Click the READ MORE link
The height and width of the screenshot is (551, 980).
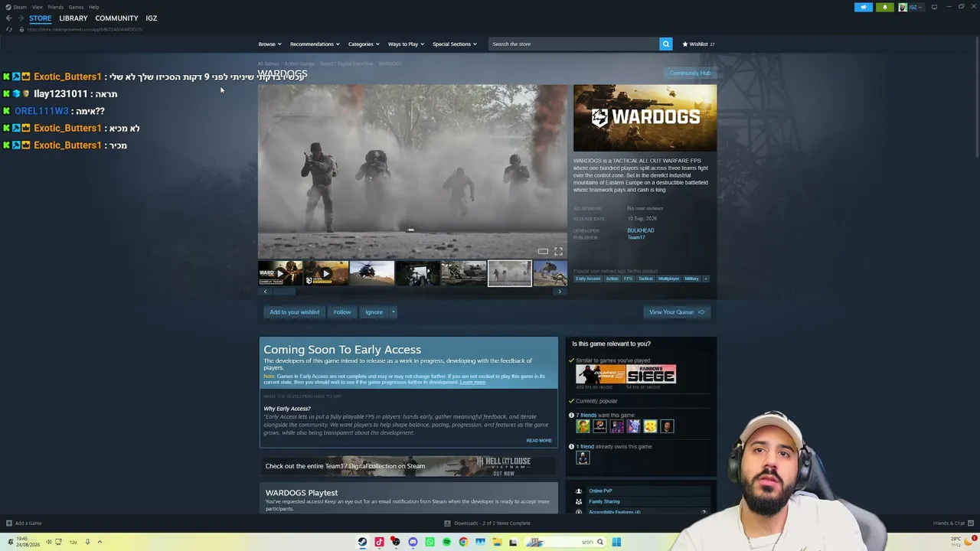click(539, 441)
